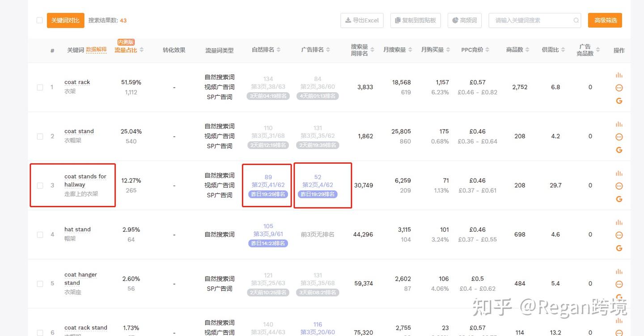Click the 转化效果 column header

[x=174, y=50]
